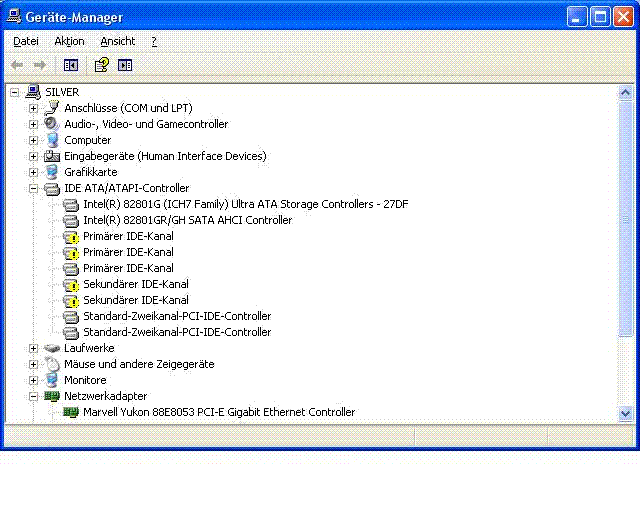This screenshot has width=640, height=512.
Task: Select Intel(R) 82801GR/GH SATA AHCI Controller text
Action: [x=188, y=220]
